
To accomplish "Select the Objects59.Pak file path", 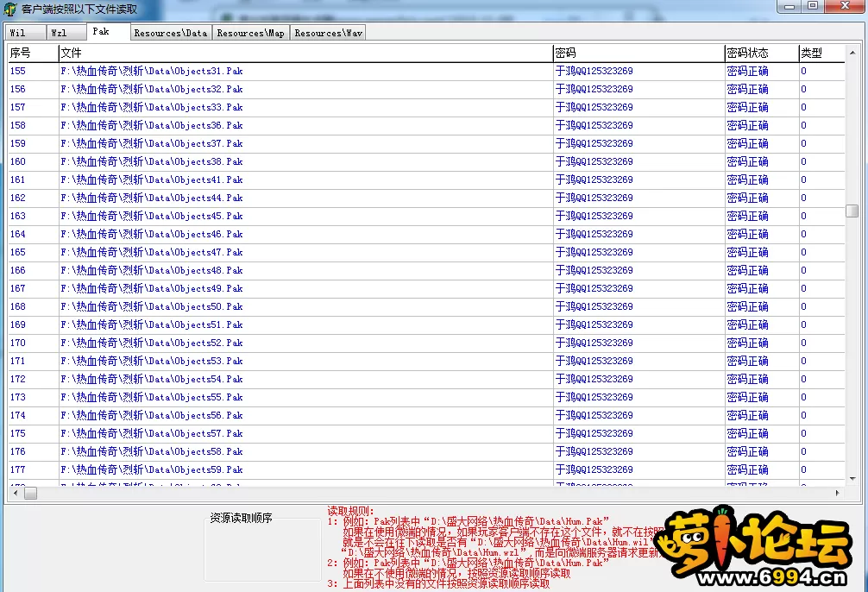I will pyautogui.click(x=152, y=470).
